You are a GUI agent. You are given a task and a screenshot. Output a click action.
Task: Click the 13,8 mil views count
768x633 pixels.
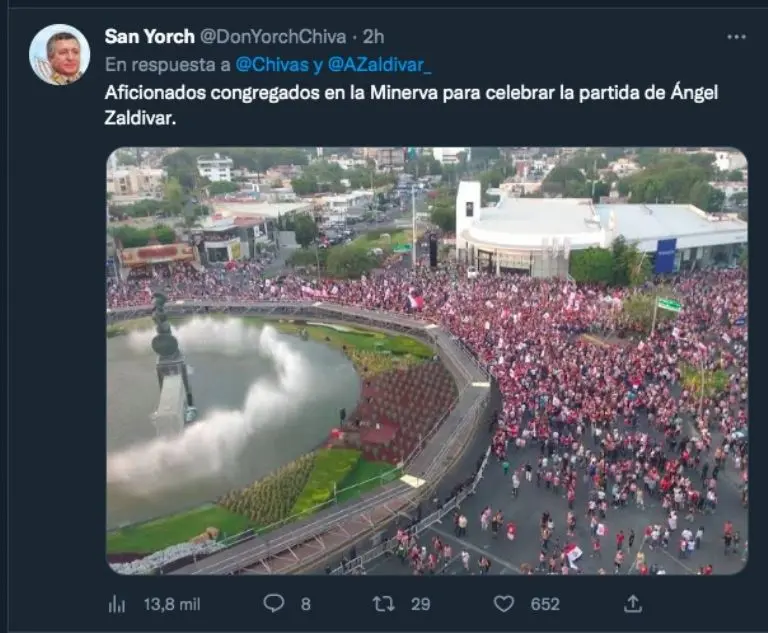[x=172, y=604]
